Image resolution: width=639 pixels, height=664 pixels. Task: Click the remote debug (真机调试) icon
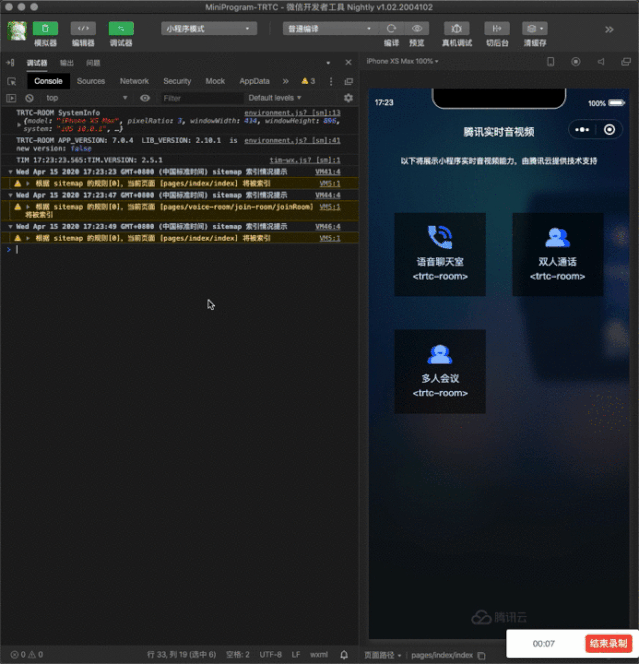click(x=456, y=29)
